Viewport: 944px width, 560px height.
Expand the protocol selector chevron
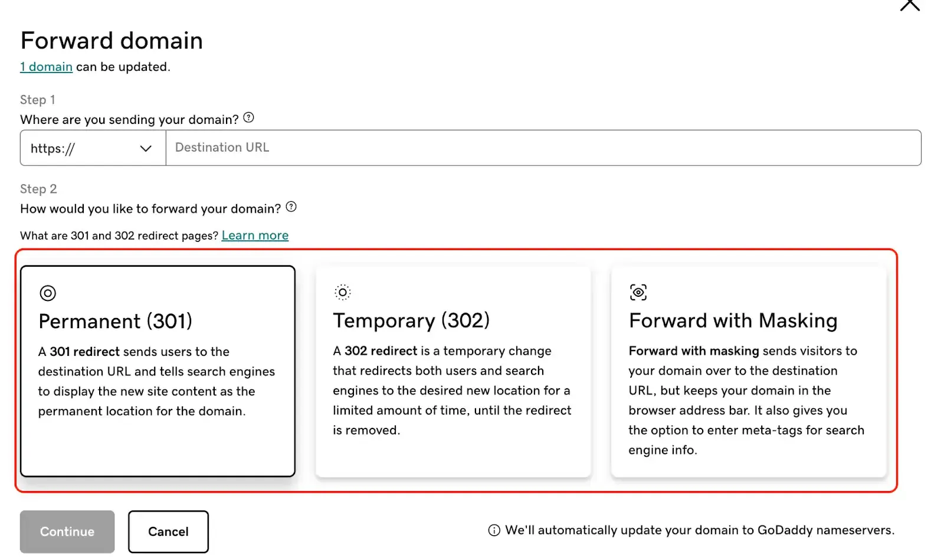coord(145,148)
